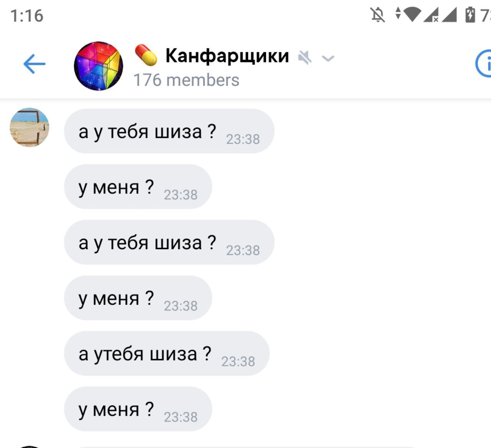The width and height of the screenshot is (491, 448).
Task: Select the first 'а у тебя шиза ?' message
Action: (x=169, y=131)
